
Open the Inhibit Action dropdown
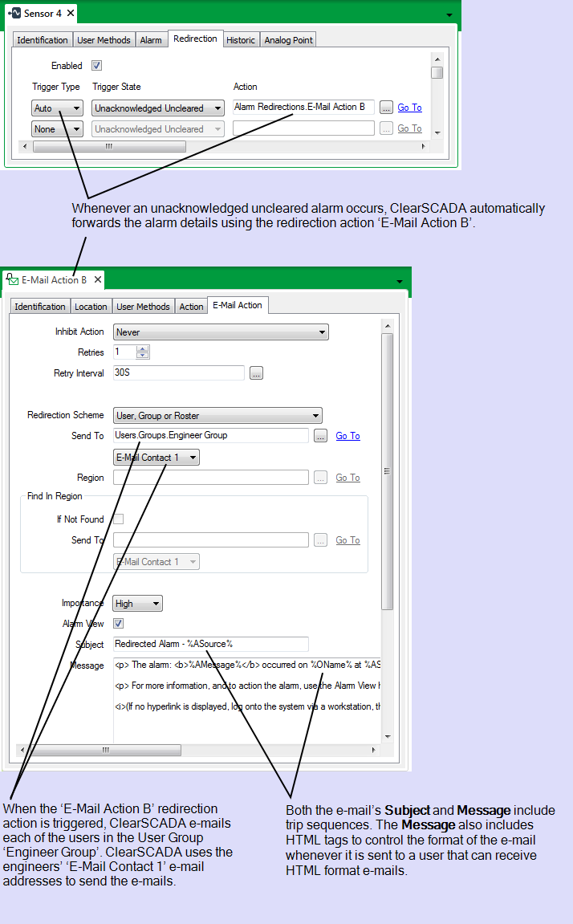221,332
